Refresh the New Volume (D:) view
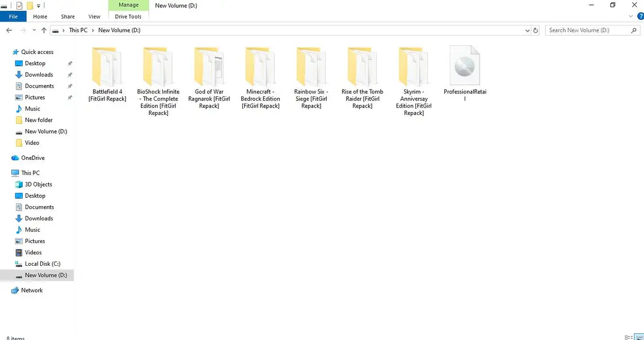 pos(536,31)
